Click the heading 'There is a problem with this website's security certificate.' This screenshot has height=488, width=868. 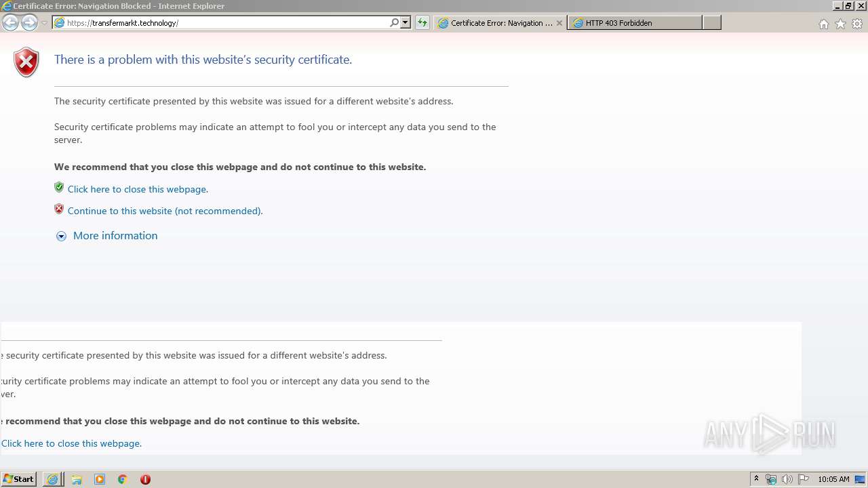point(203,60)
